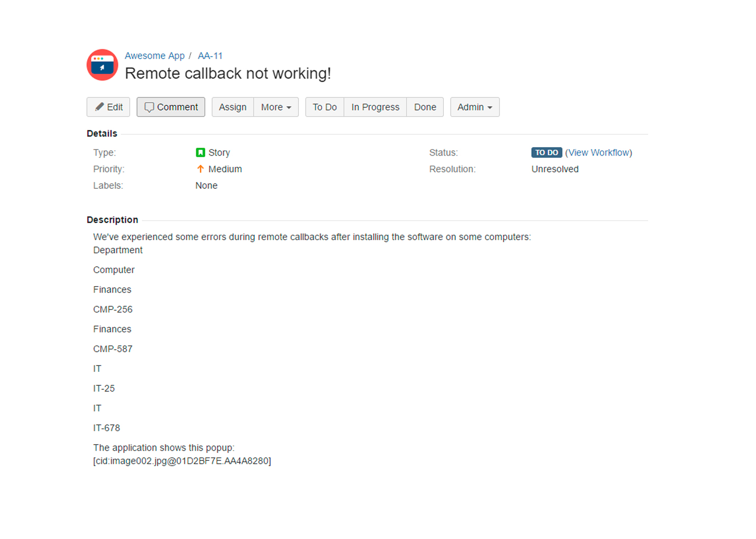This screenshot has height=539, width=756.
Task: Click the Comment button
Action: pos(171,107)
